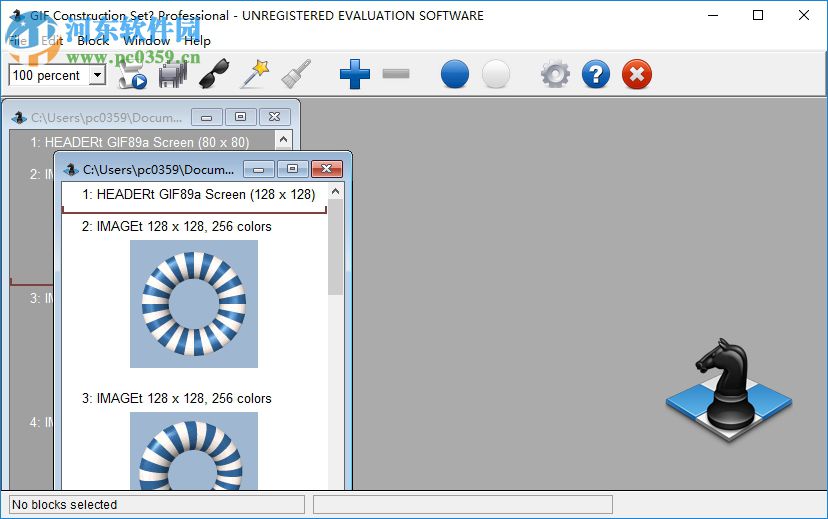
Task: Open the Block menu
Action: click(x=93, y=41)
